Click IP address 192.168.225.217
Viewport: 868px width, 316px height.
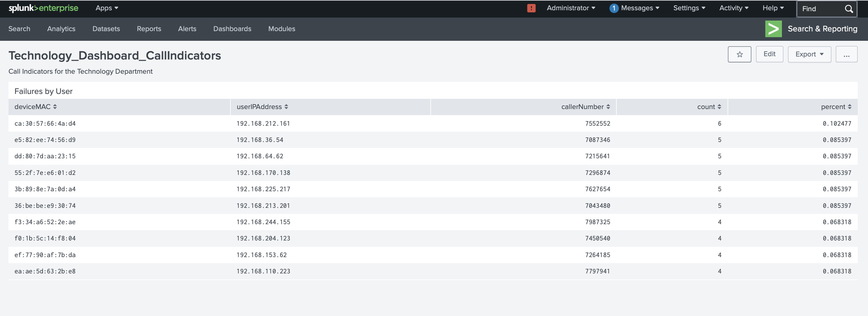(263, 189)
